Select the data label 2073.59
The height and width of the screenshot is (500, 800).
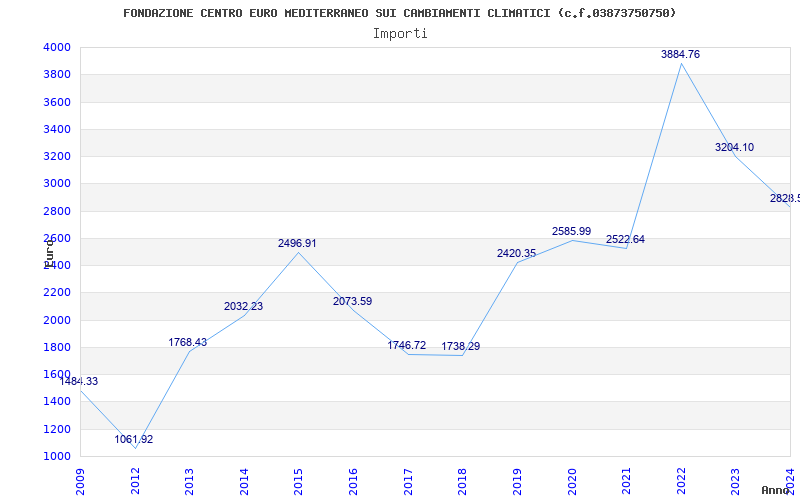pos(353,301)
